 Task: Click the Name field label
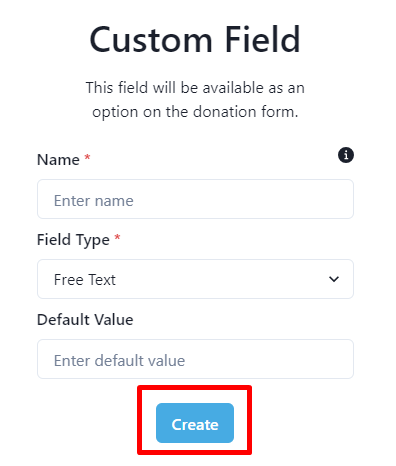coord(58,160)
